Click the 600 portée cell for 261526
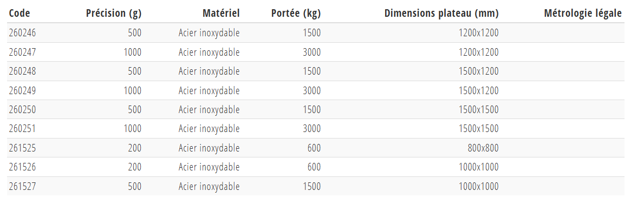Viewport: 644px width, 204px height. (x=314, y=167)
